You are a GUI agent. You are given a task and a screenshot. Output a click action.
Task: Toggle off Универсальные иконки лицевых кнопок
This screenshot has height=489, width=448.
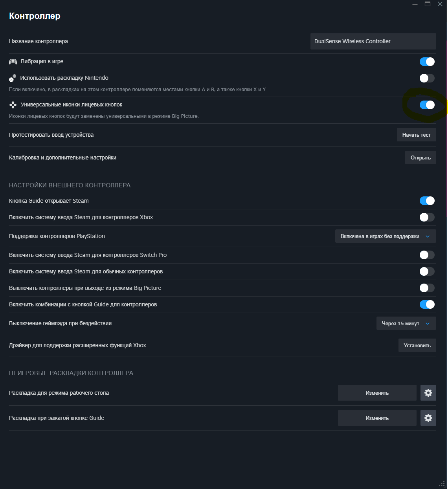pos(427,105)
